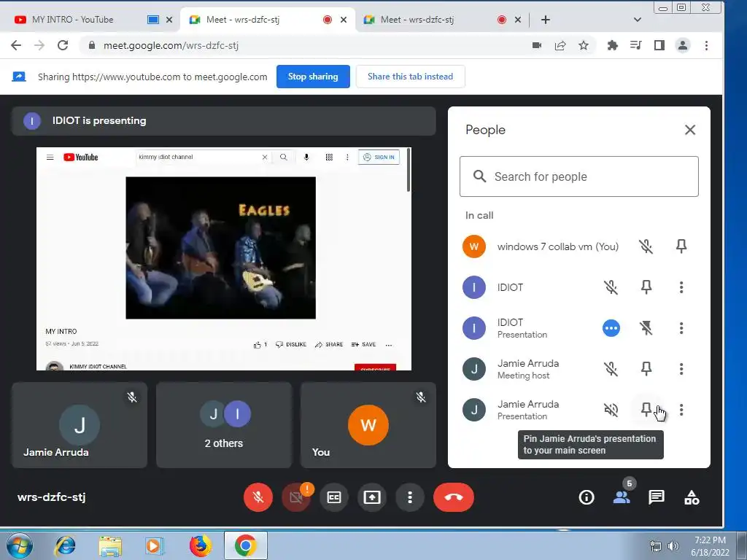Viewport: 747px width, 560px height.
Task: Open Windows Start menu
Action: (20, 545)
